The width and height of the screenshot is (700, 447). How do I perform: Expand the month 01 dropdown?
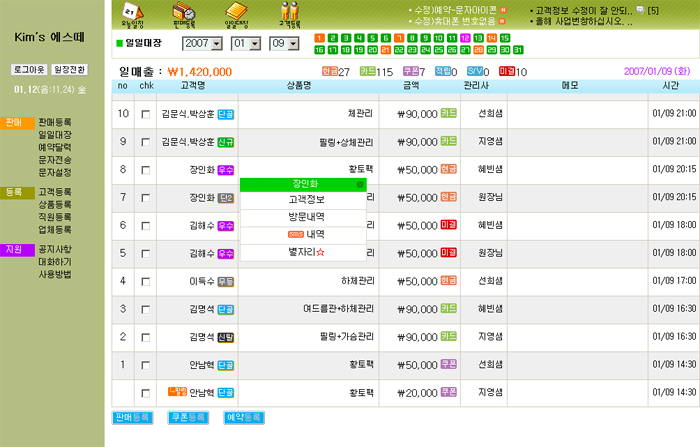coord(245,44)
